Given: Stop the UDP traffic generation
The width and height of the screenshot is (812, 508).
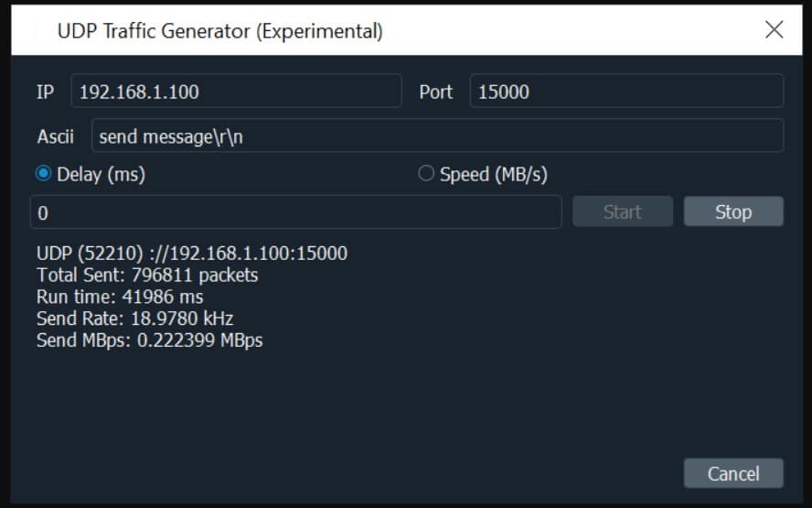Looking at the screenshot, I should (x=733, y=211).
